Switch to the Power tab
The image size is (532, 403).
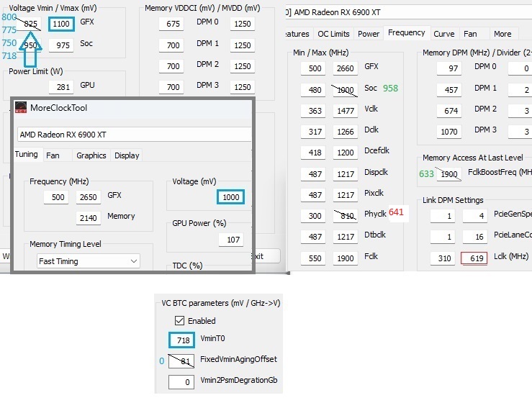(x=369, y=34)
